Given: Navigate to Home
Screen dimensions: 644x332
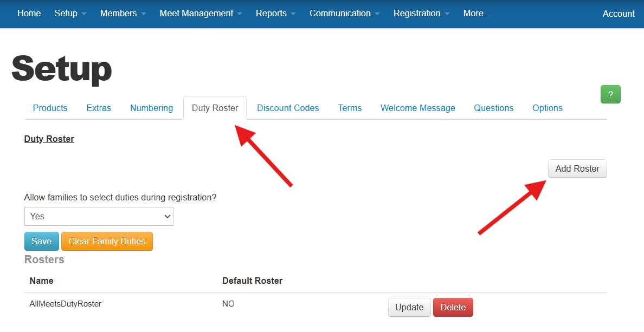Looking at the screenshot, I should tap(29, 14).
